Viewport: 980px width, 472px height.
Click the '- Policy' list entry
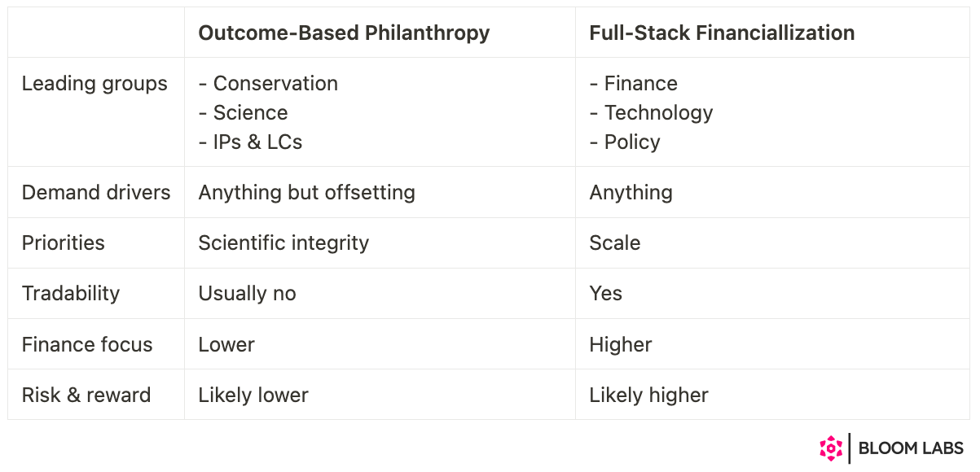coord(625,142)
